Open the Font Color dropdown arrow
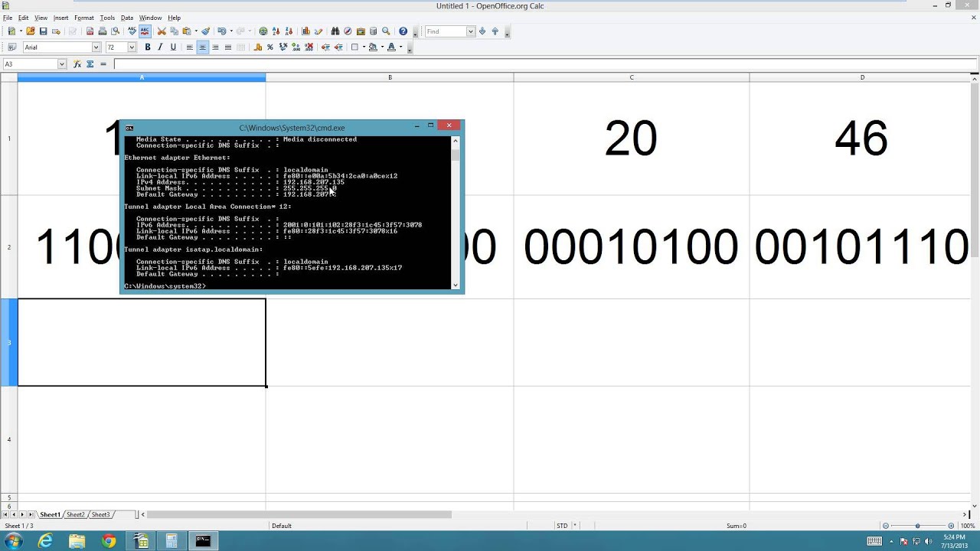 click(x=400, y=47)
